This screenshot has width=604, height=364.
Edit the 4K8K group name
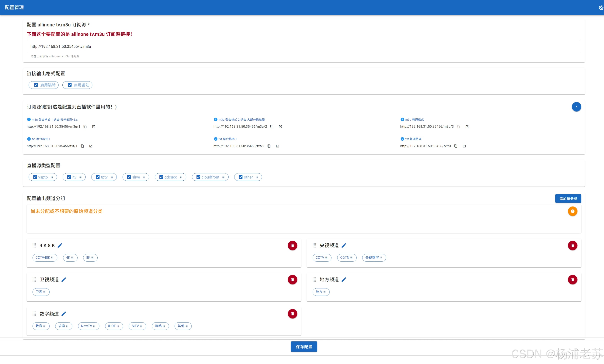60,245
